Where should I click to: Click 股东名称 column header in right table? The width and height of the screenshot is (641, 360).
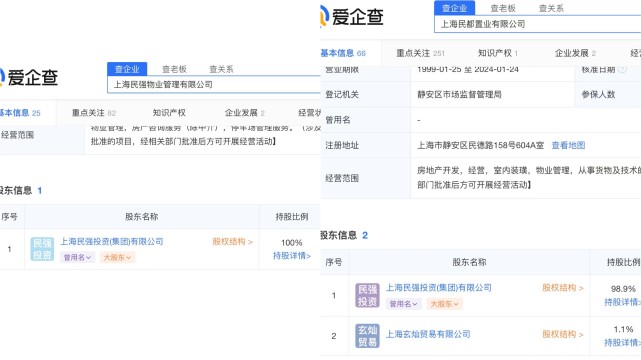[469, 262]
